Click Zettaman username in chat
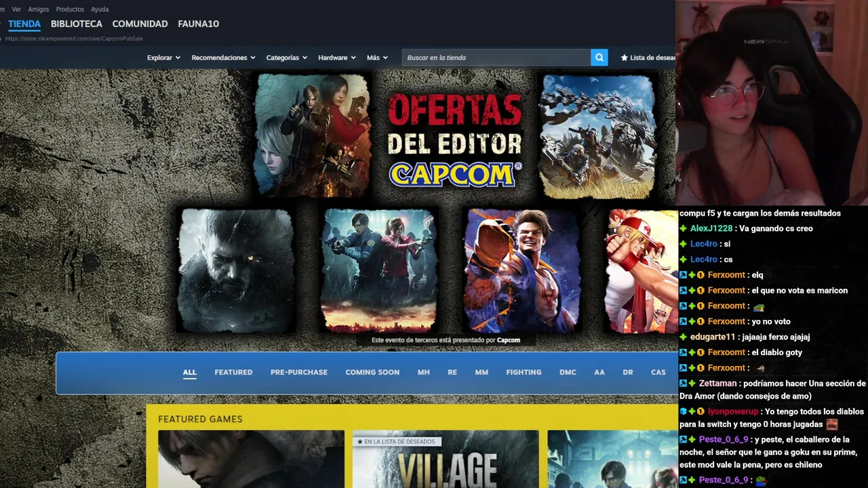This screenshot has width=868, height=488. (x=717, y=384)
